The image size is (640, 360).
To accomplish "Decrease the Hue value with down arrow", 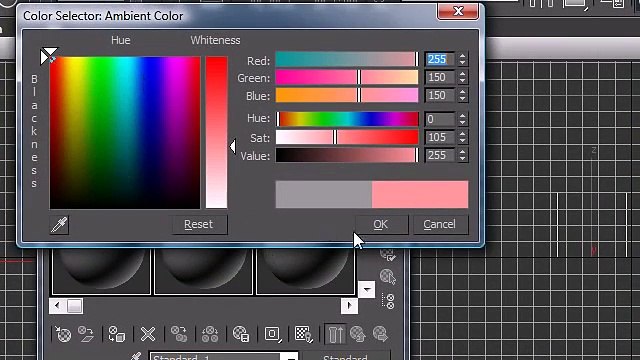I will click(x=462, y=122).
